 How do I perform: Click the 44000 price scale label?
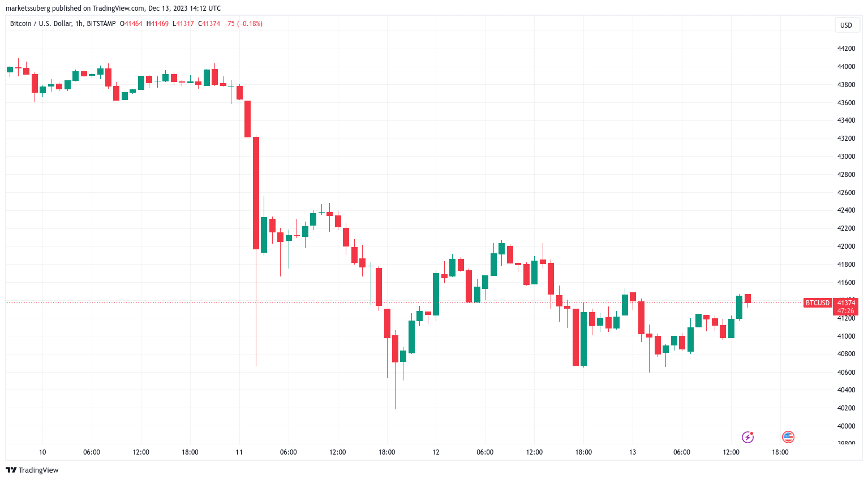pos(846,67)
